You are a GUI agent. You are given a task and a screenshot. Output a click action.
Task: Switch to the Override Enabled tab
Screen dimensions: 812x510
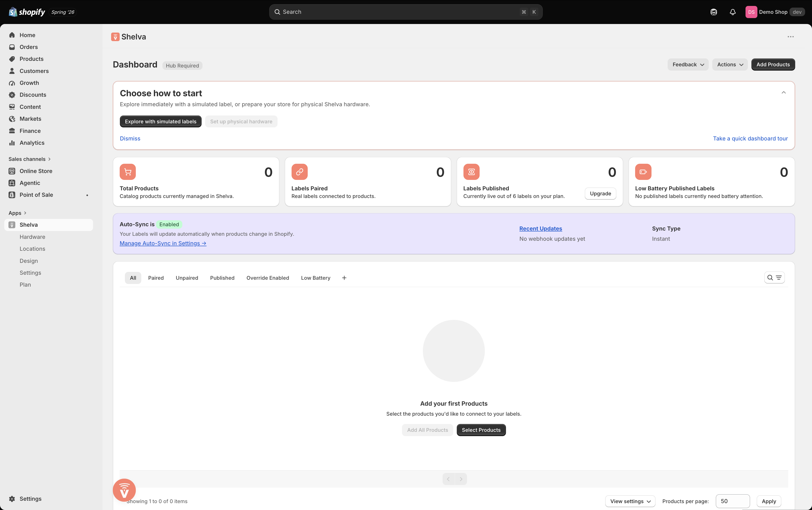[268, 278]
